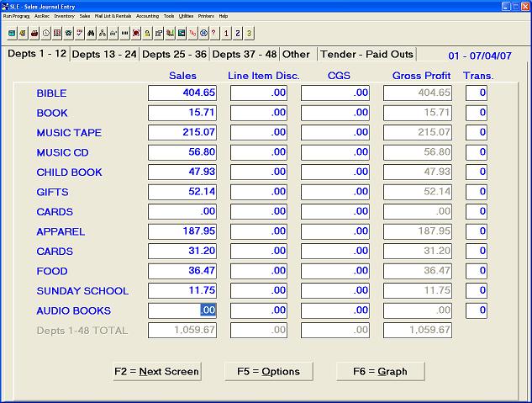Click the clock toolbar icon
532x403 pixels.
pyautogui.click(x=45, y=34)
